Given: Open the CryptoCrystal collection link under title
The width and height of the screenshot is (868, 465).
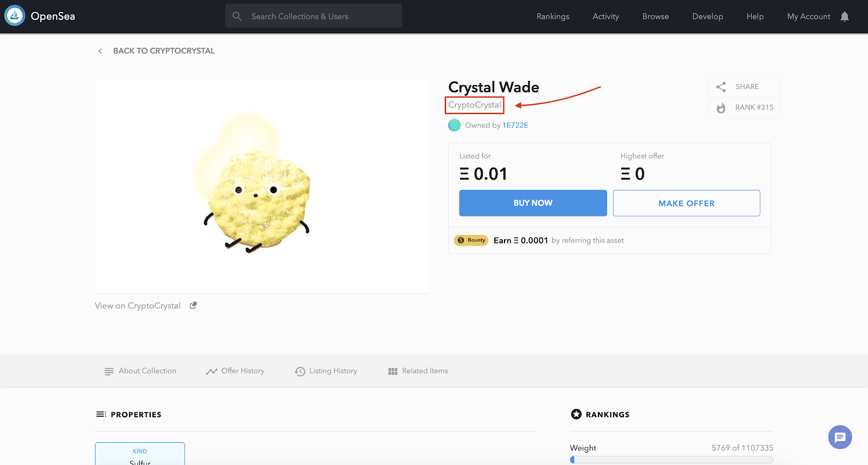Looking at the screenshot, I should pyautogui.click(x=475, y=105).
